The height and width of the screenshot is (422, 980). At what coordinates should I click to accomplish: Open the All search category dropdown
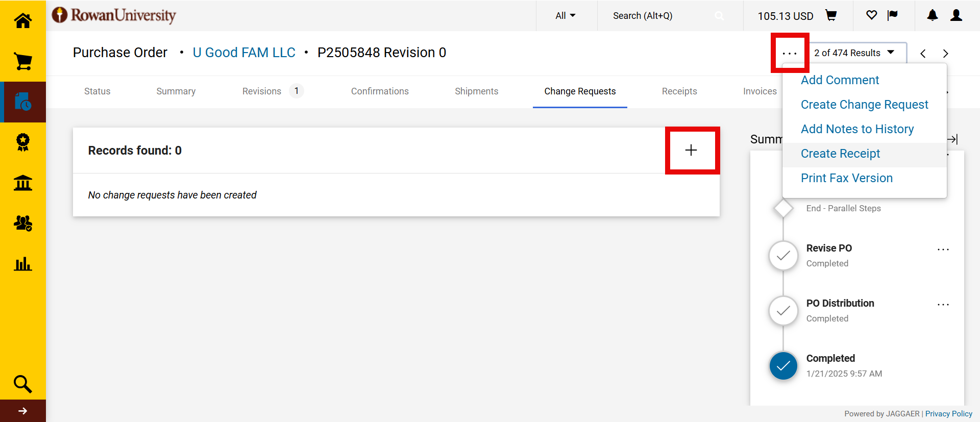point(566,16)
